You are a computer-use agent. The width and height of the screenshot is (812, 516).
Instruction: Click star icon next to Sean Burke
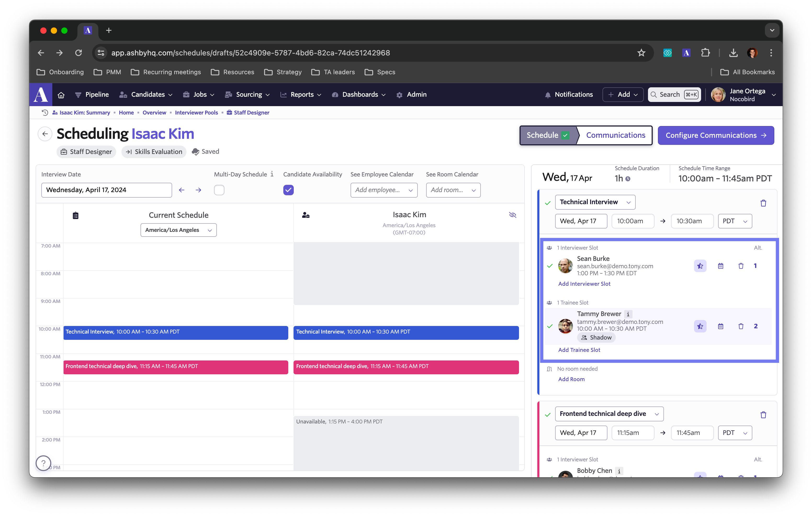click(700, 266)
